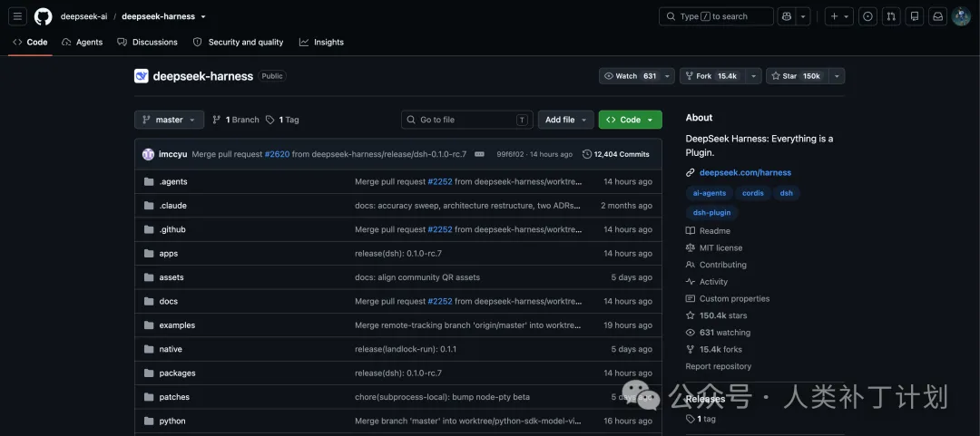The width and height of the screenshot is (980, 436).
Task: Click the examples folder icon
Action: point(149,325)
